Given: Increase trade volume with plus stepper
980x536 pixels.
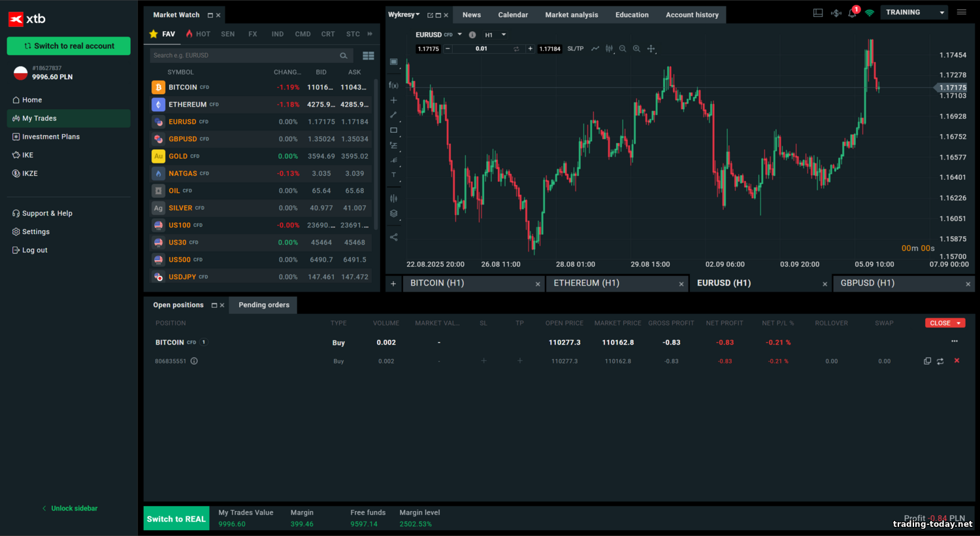Looking at the screenshot, I should (530, 49).
